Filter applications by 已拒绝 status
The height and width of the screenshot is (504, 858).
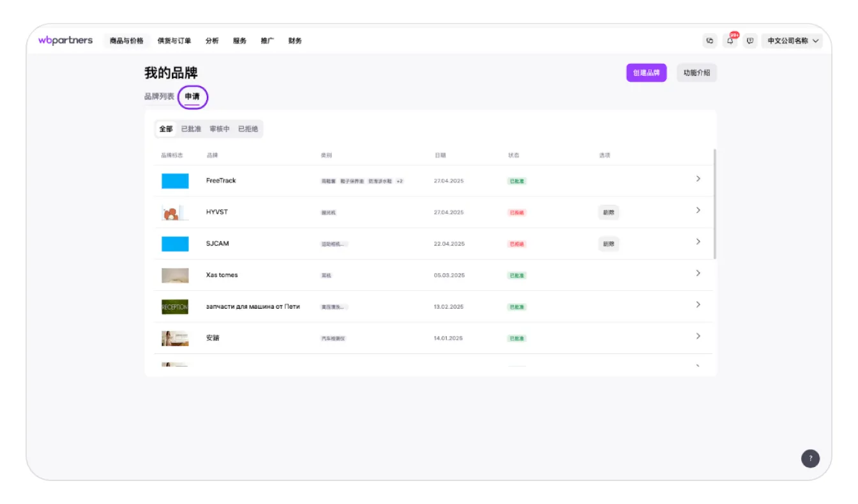pyautogui.click(x=248, y=129)
